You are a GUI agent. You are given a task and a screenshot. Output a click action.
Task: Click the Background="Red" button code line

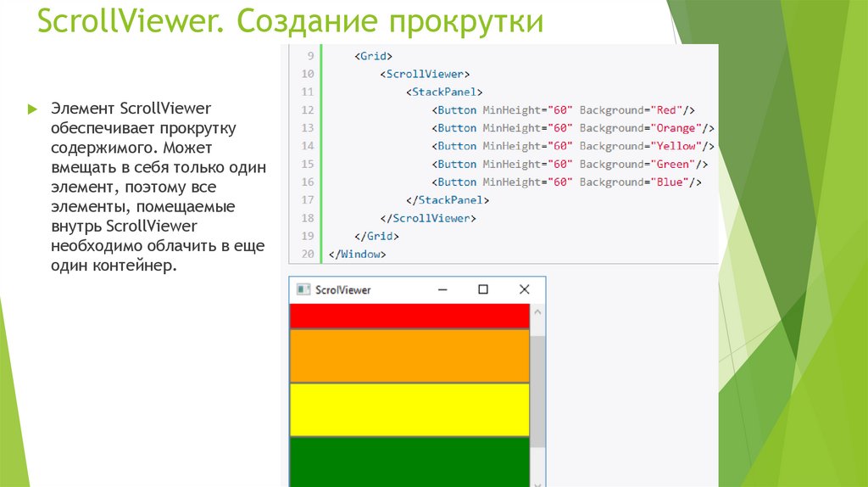pyautogui.click(x=563, y=109)
